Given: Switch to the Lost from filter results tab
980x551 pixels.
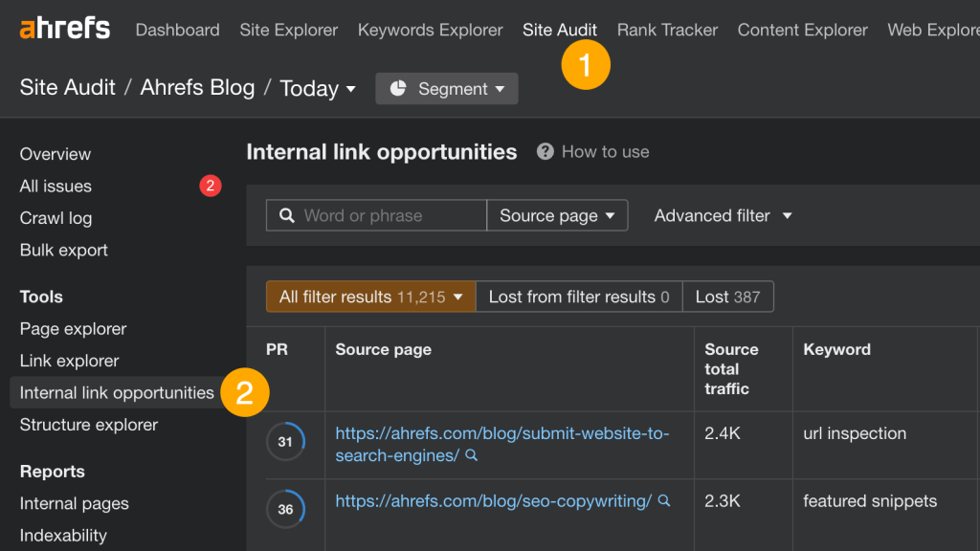Looking at the screenshot, I should (578, 297).
